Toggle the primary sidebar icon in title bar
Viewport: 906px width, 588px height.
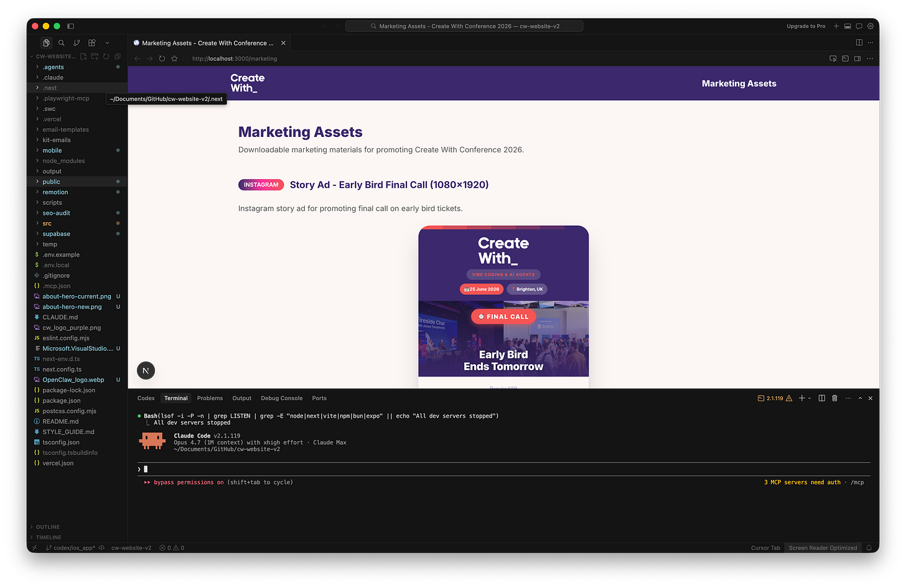click(70, 26)
